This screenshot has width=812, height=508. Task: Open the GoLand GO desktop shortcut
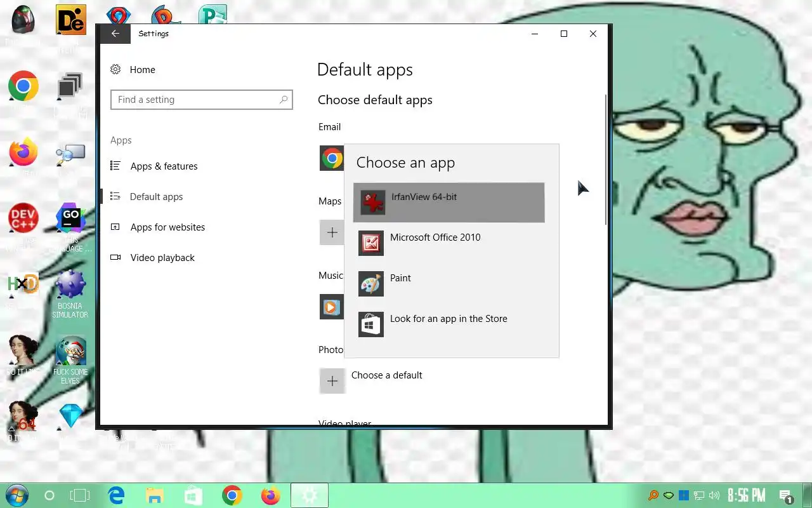pyautogui.click(x=70, y=218)
